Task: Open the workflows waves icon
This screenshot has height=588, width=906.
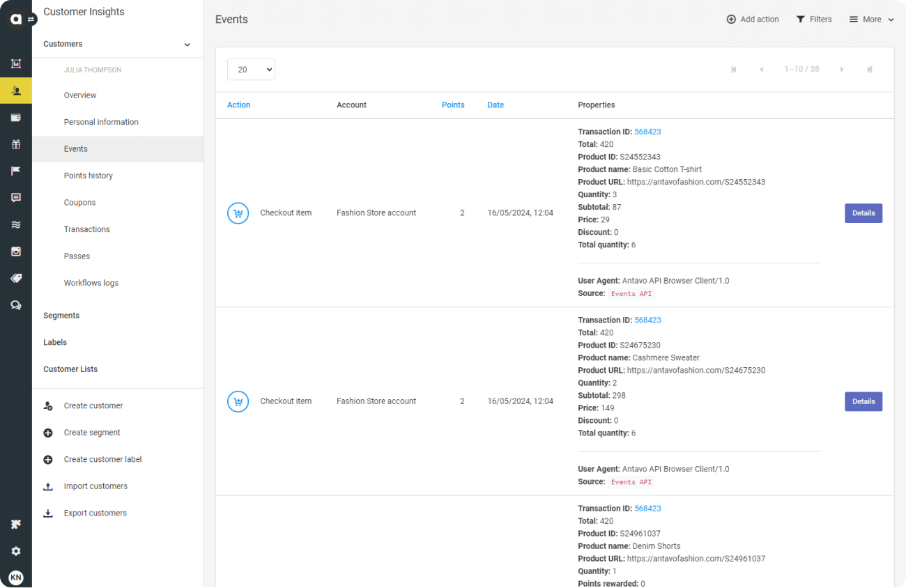Action: [16, 224]
